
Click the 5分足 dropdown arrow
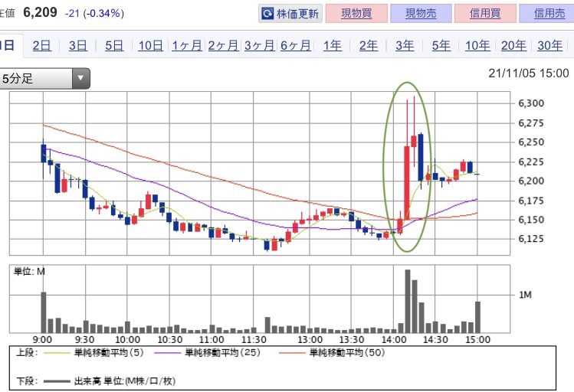(81, 78)
